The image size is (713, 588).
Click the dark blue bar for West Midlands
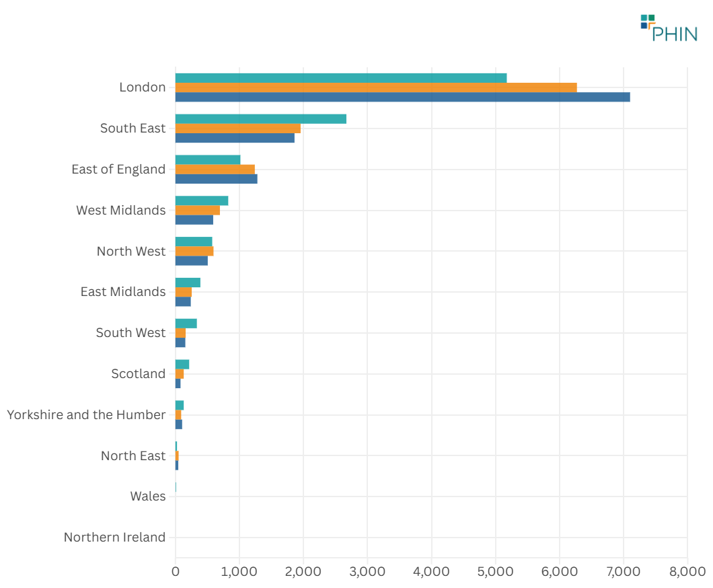195,220
